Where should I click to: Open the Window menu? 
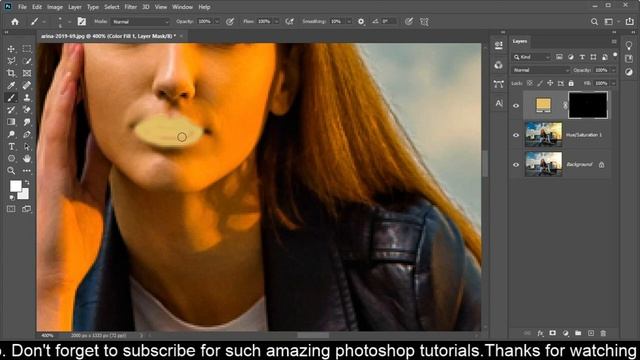(x=182, y=7)
